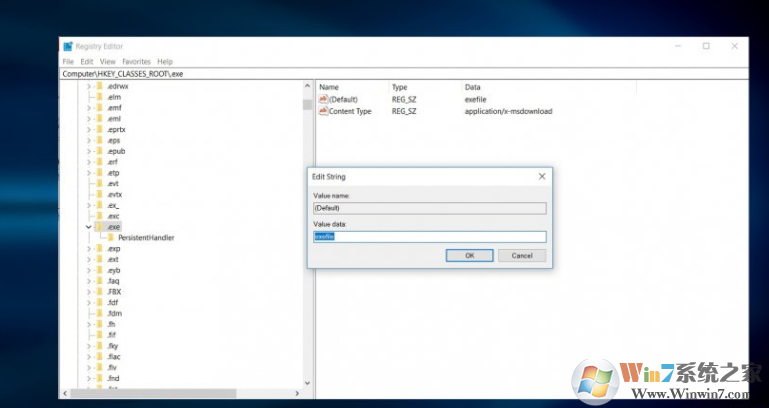Image resolution: width=769 pixels, height=408 pixels.
Task: Select the .flac key folder icon
Action: [x=100, y=356]
